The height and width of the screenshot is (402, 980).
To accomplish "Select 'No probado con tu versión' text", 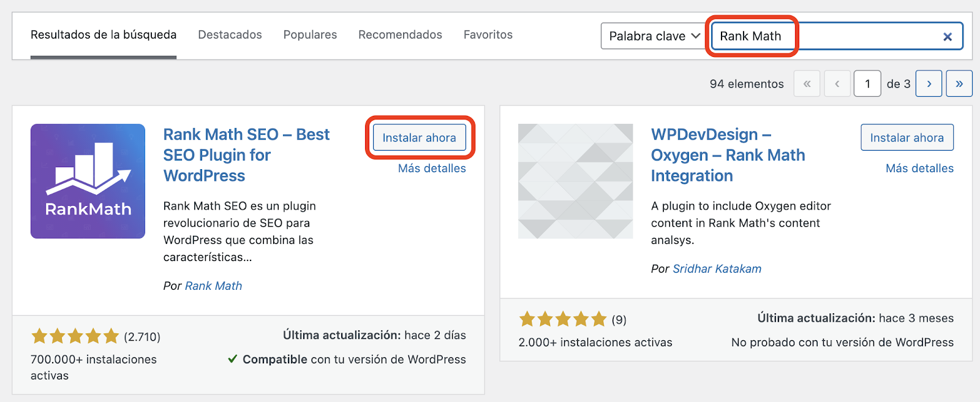I will coord(843,343).
